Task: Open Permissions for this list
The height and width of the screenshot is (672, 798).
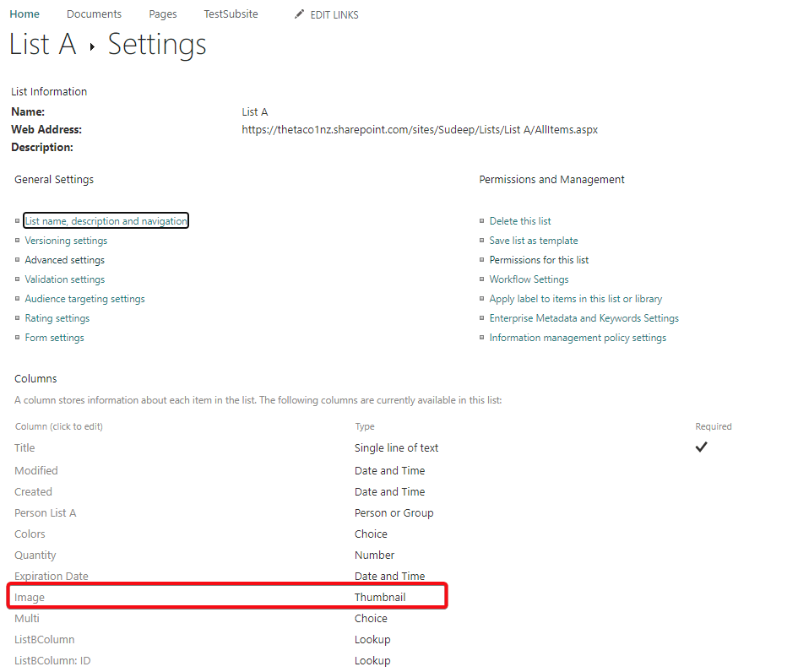Action: [x=539, y=260]
